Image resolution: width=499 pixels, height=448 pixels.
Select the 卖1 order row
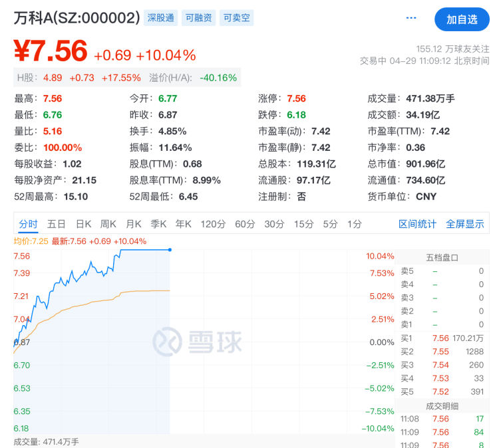(442, 324)
